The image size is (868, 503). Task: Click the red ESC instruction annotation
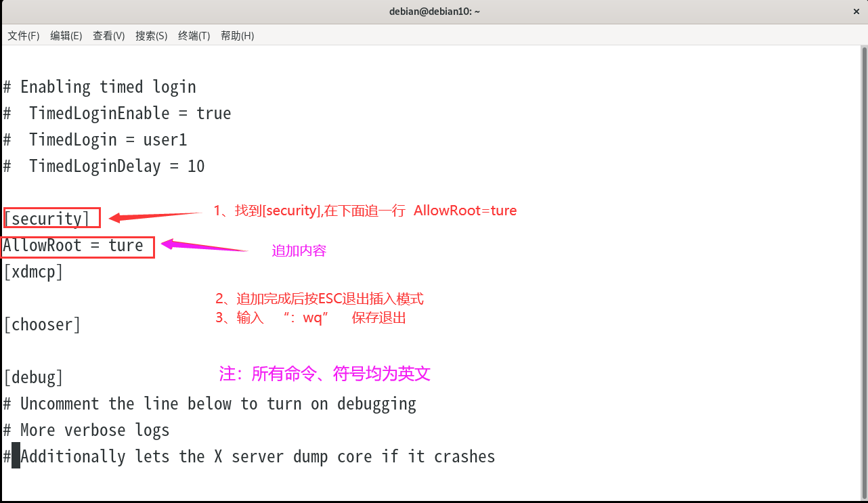(320, 299)
